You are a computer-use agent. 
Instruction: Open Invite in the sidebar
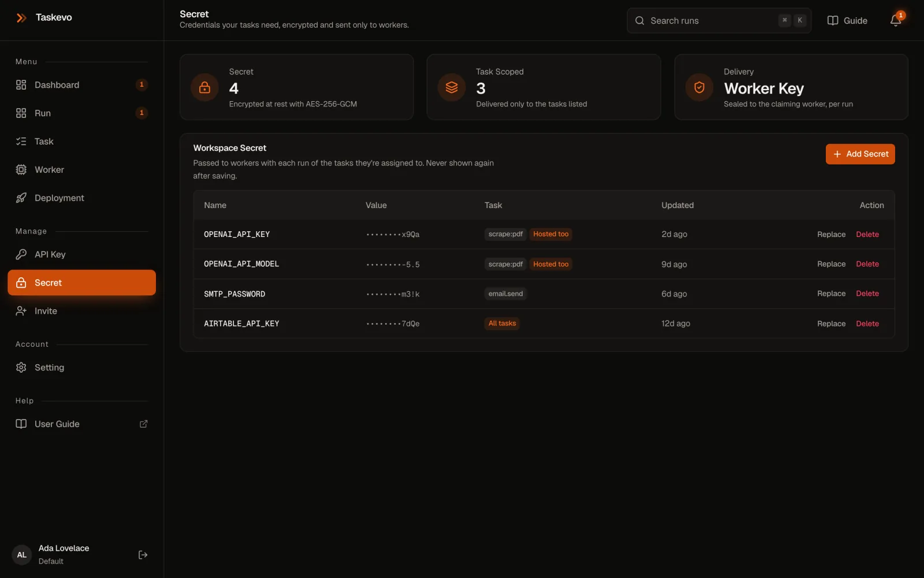click(81, 311)
